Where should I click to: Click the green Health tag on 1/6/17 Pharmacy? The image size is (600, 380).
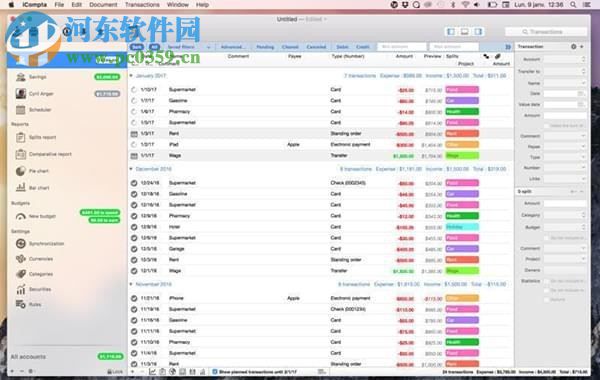[x=462, y=112]
